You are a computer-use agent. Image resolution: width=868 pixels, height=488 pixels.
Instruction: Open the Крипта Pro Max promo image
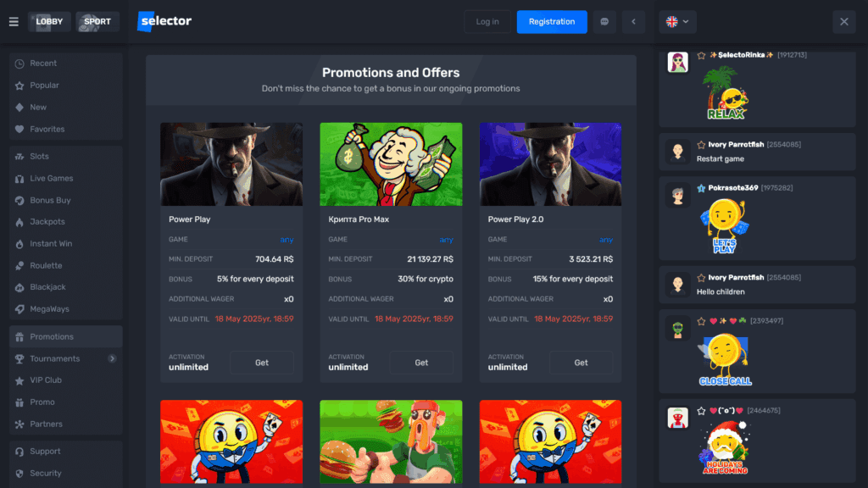391,164
